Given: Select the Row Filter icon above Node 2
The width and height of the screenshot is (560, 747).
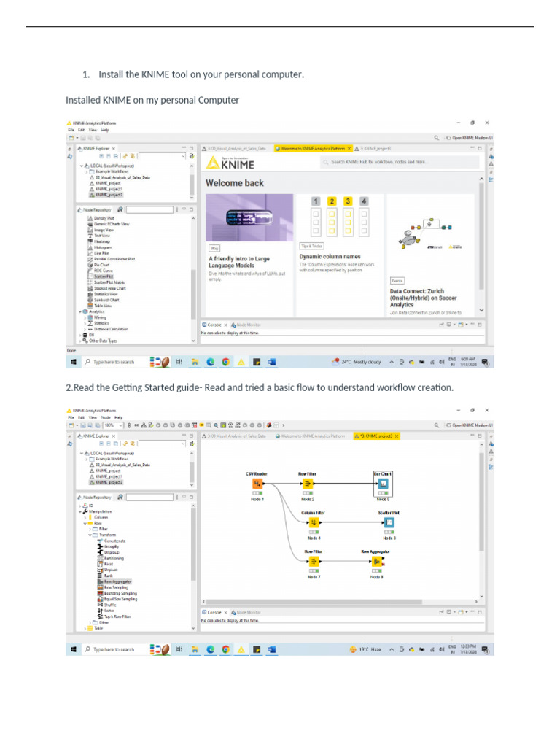Looking at the screenshot, I should pyautogui.click(x=308, y=484).
